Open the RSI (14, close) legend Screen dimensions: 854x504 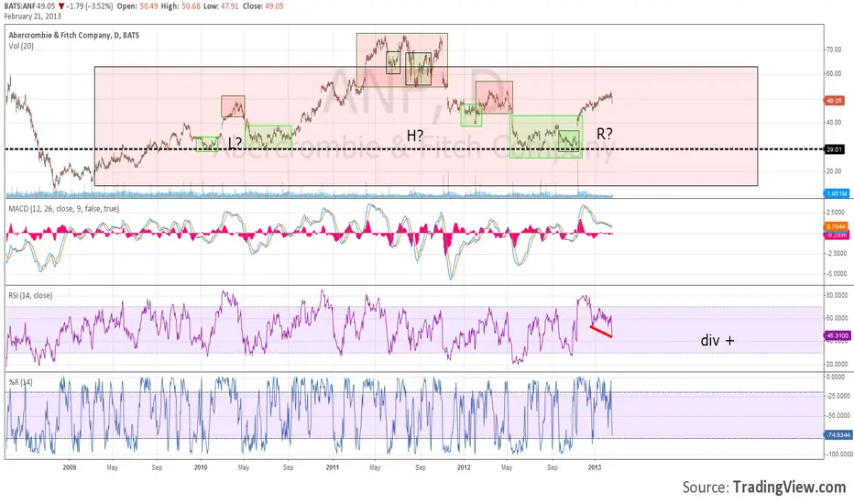click(x=30, y=295)
